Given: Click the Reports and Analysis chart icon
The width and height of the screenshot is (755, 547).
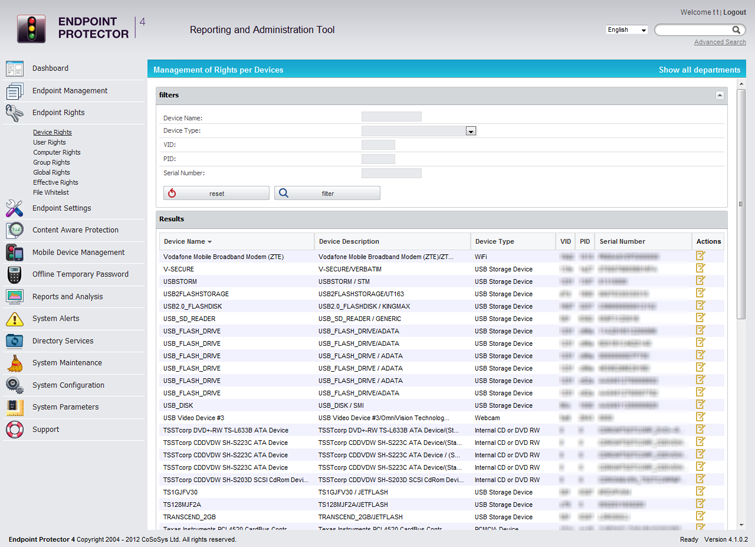Looking at the screenshot, I should point(14,297).
